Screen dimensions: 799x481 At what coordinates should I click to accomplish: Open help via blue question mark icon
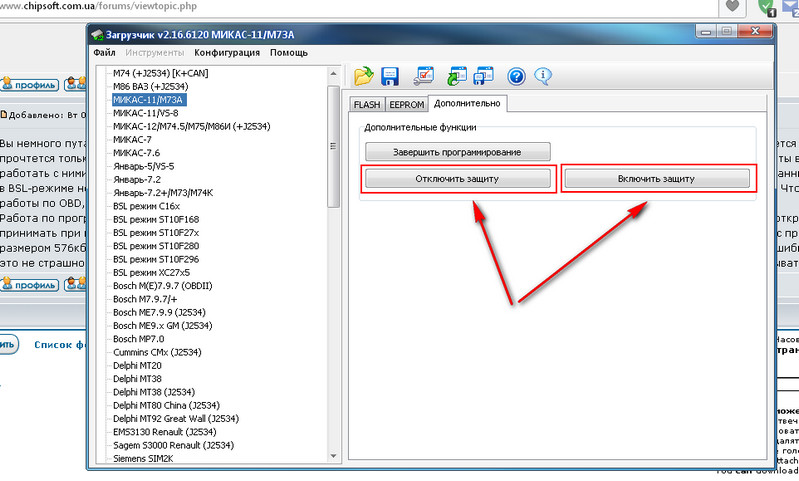(516, 76)
